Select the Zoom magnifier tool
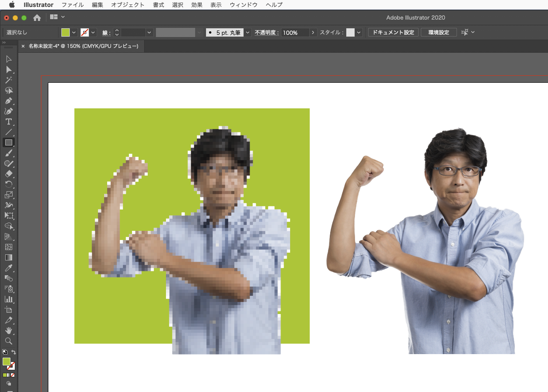The height and width of the screenshot is (392, 548). pos(9,341)
